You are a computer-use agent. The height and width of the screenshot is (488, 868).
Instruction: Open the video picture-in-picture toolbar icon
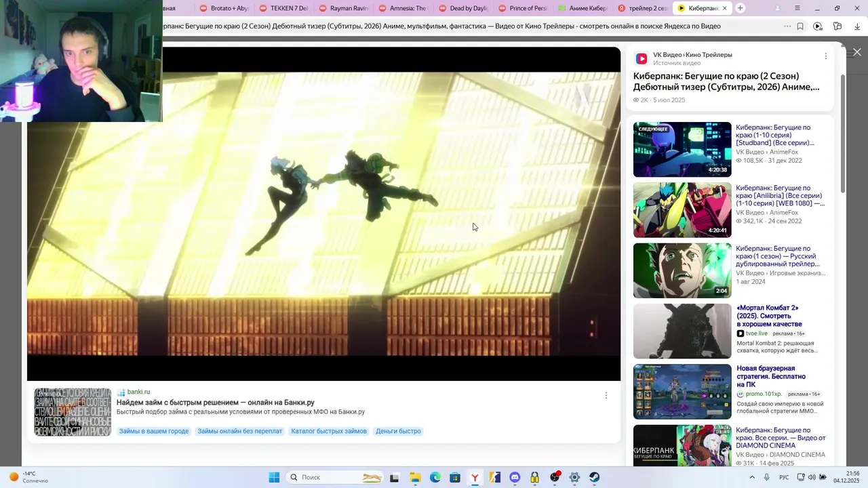[818, 26]
